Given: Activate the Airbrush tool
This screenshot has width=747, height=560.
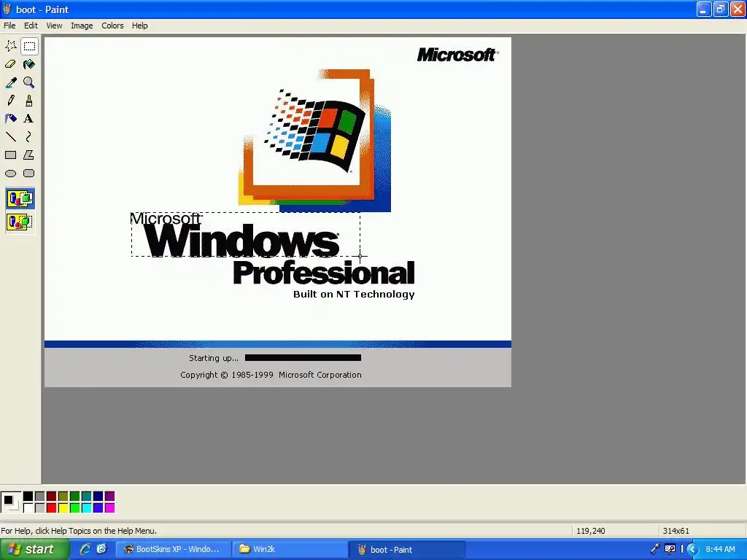Looking at the screenshot, I should tap(11, 119).
